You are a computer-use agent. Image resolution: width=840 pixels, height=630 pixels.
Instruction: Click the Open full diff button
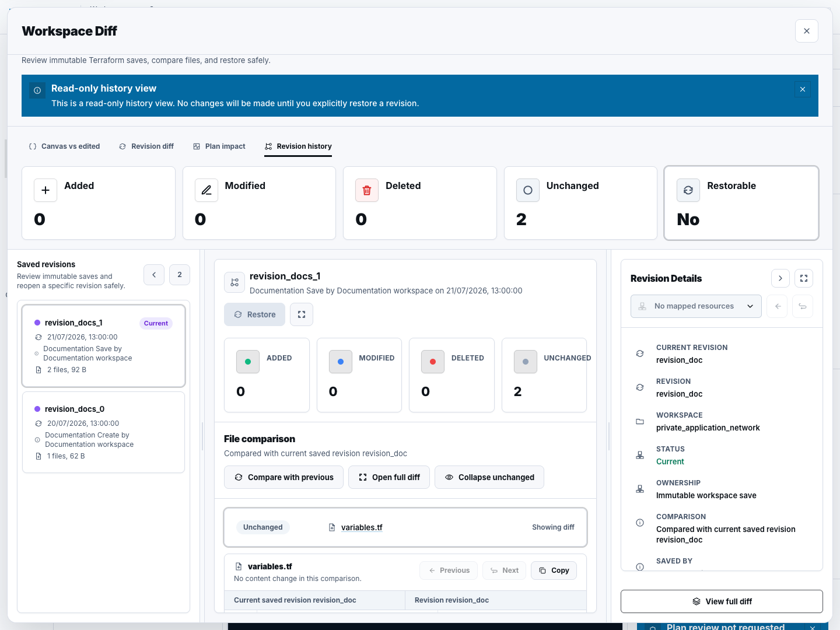tap(389, 477)
